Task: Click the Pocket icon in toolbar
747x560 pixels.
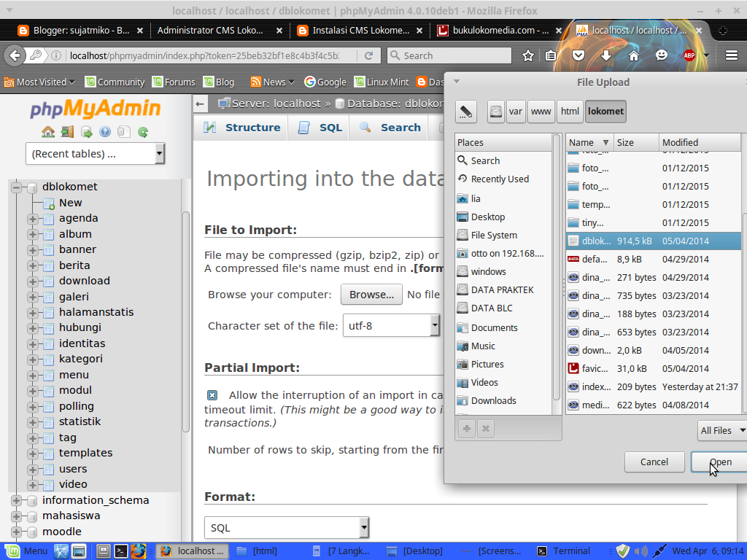Action: coord(578,55)
